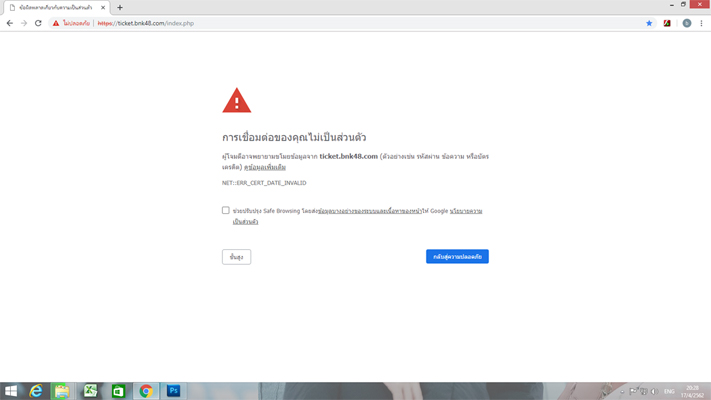Open Excel from the taskbar

pyautogui.click(x=90, y=391)
